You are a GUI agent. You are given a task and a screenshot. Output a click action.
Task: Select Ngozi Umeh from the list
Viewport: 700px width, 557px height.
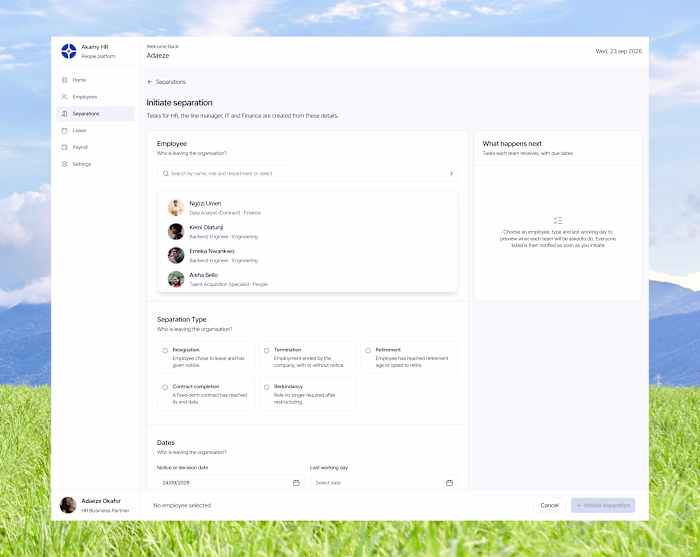[308, 208]
